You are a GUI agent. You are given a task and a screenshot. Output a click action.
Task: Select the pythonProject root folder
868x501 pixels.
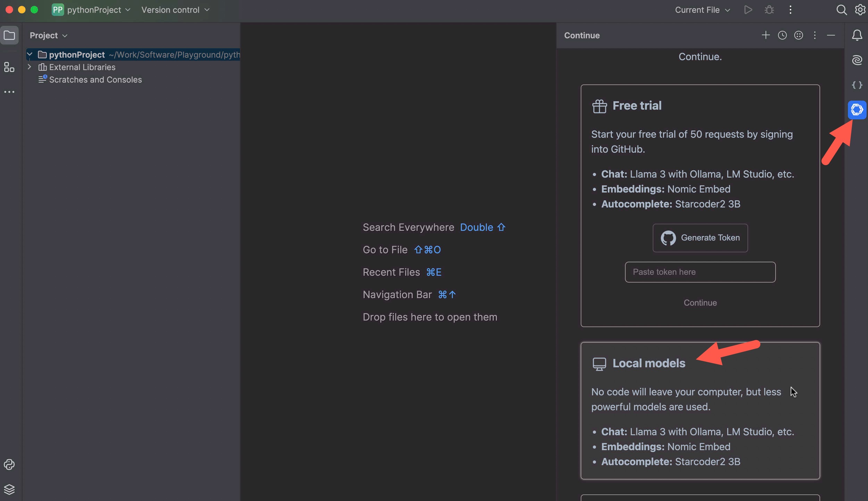[133, 54]
